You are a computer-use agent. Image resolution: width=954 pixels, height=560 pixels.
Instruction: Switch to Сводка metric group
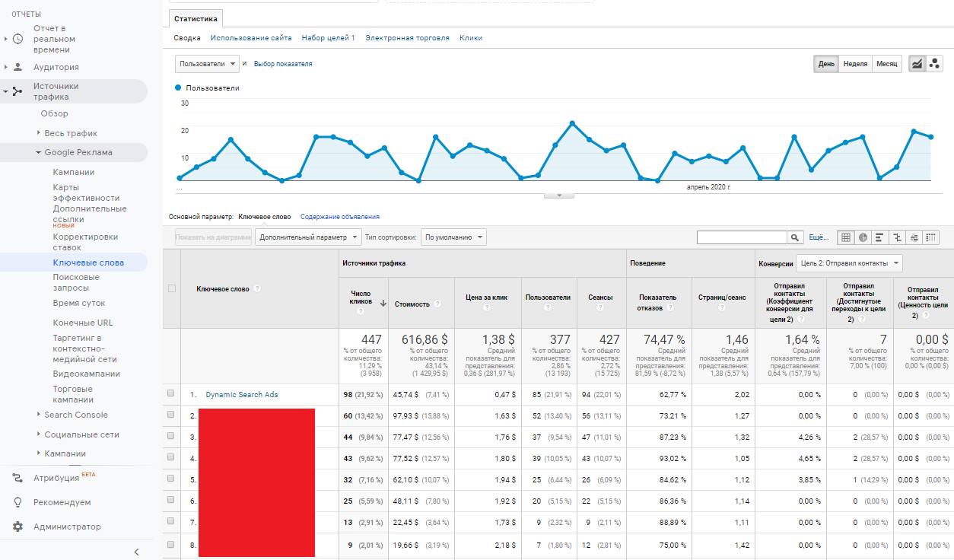click(x=187, y=37)
